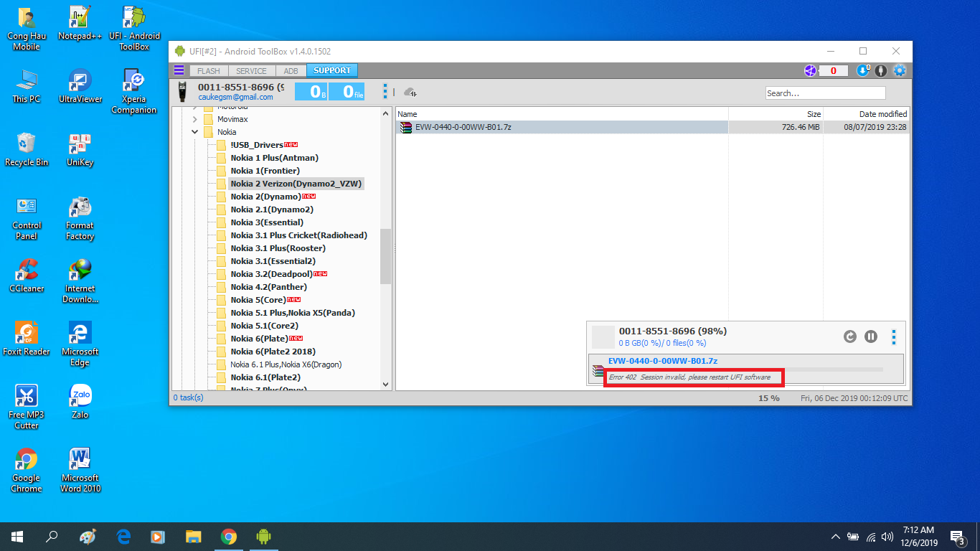Open the vertical dots menu beside file counter
This screenshot has width=980, height=551.
pos(385,91)
